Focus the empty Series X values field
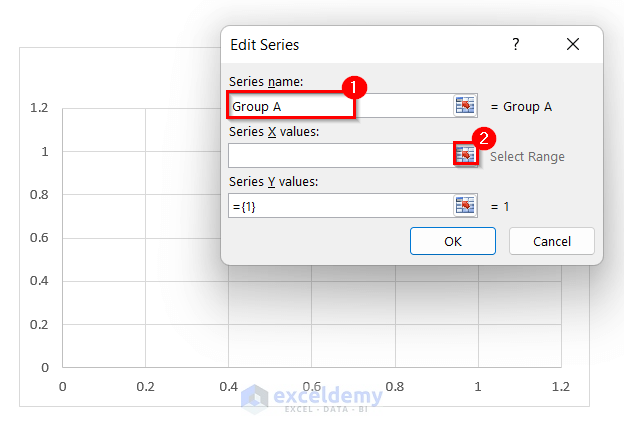 (x=340, y=155)
